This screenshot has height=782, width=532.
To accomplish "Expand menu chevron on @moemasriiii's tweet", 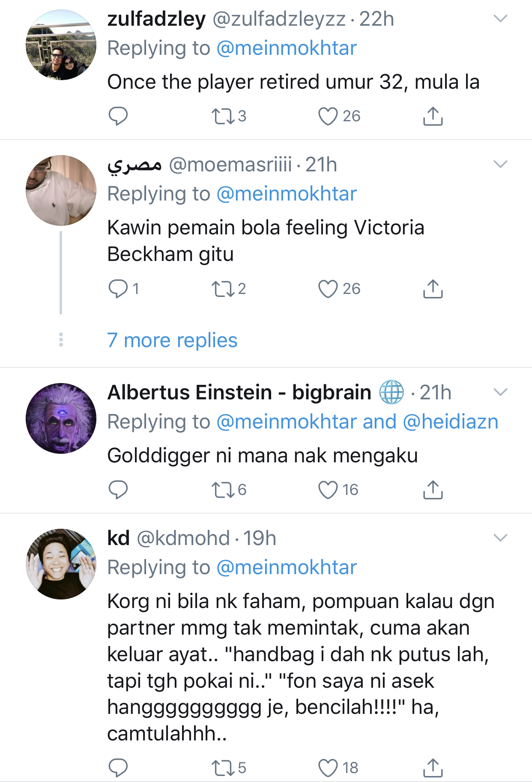I will [x=500, y=164].
